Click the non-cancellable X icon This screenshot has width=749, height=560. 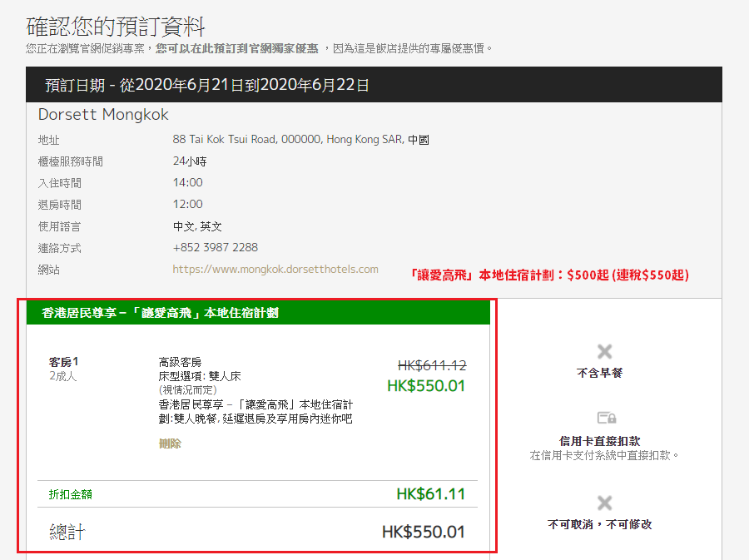coord(604,503)
